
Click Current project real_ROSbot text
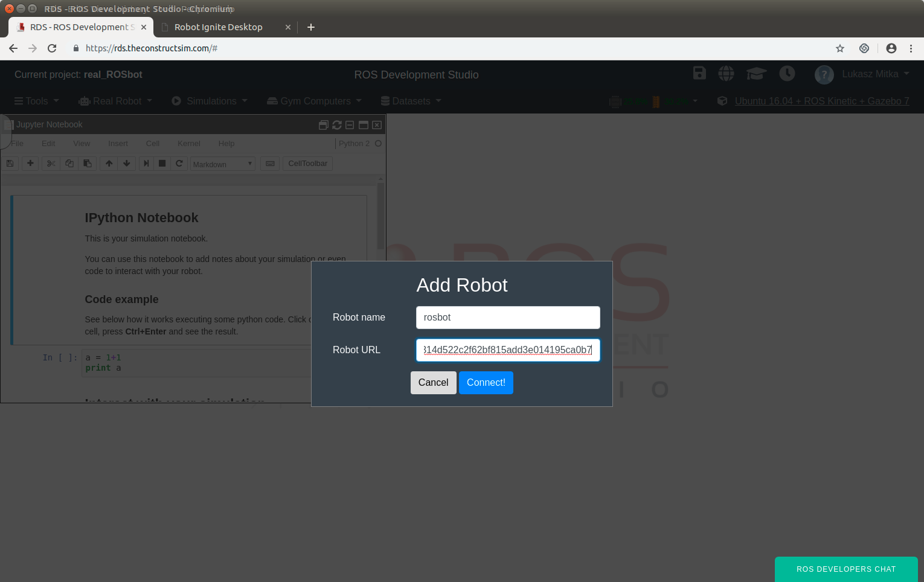[x=79, y=75]
